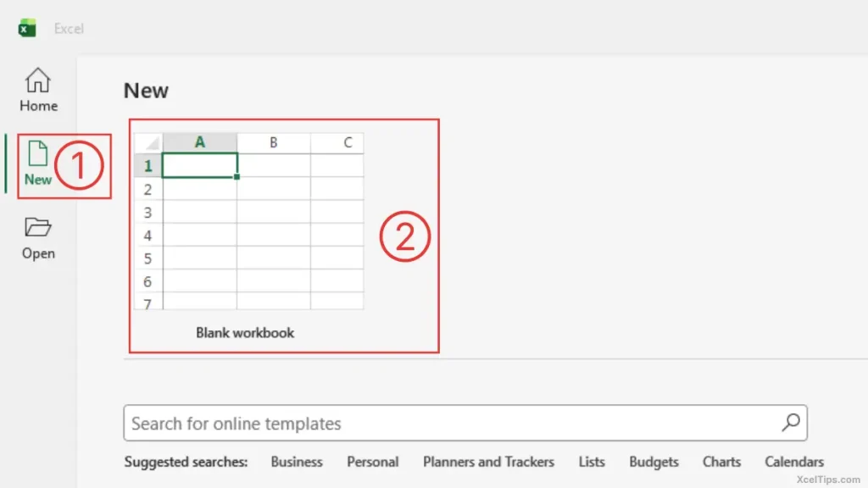Screen dimensions: 868x488
Task: Select column header A in the preview grid
Action: (199, 141)
